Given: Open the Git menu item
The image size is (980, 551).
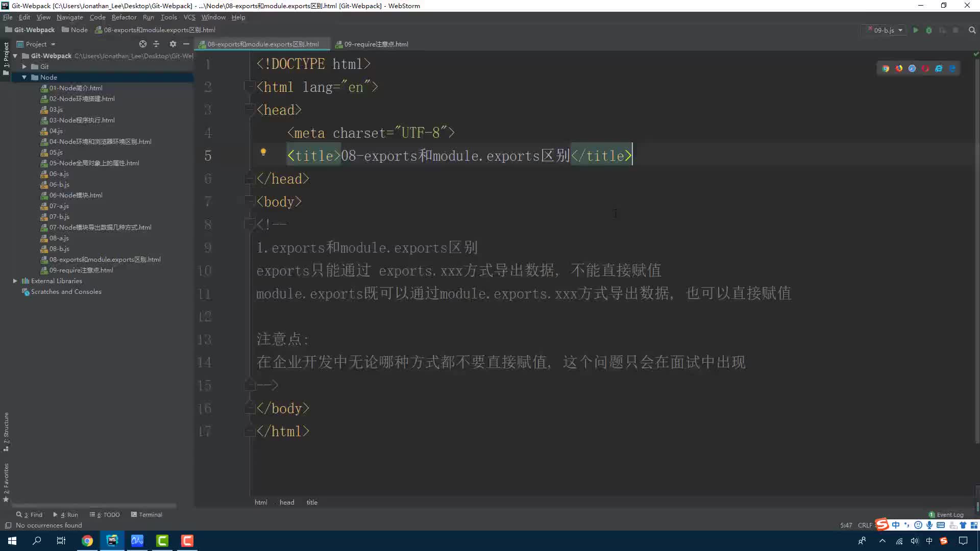Looking at the screenshot, I should (x=44, y=66).
